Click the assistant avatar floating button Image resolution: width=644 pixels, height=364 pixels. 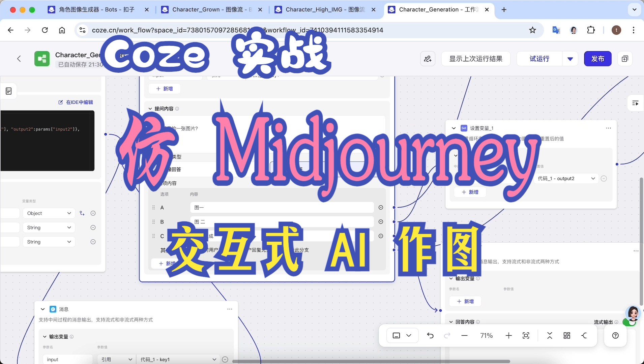point(633,313)
